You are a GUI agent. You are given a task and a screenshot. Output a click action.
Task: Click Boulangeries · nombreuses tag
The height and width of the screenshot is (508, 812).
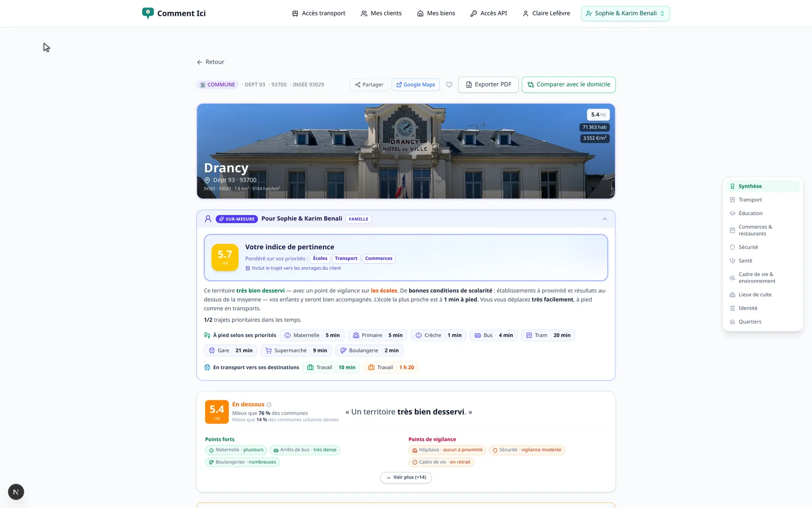click(243, 462)
